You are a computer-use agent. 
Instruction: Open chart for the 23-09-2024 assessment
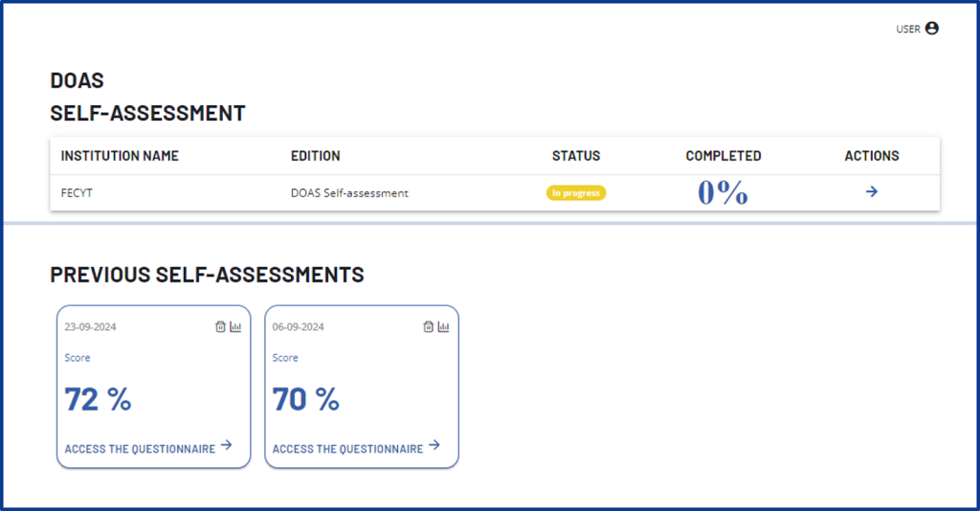[x=235, y=327]
